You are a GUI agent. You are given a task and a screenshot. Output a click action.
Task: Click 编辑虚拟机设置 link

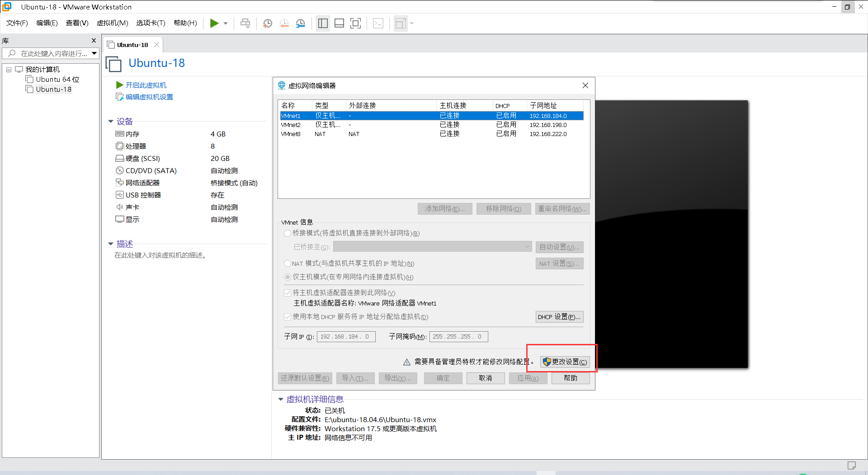(x=149, y=97)
